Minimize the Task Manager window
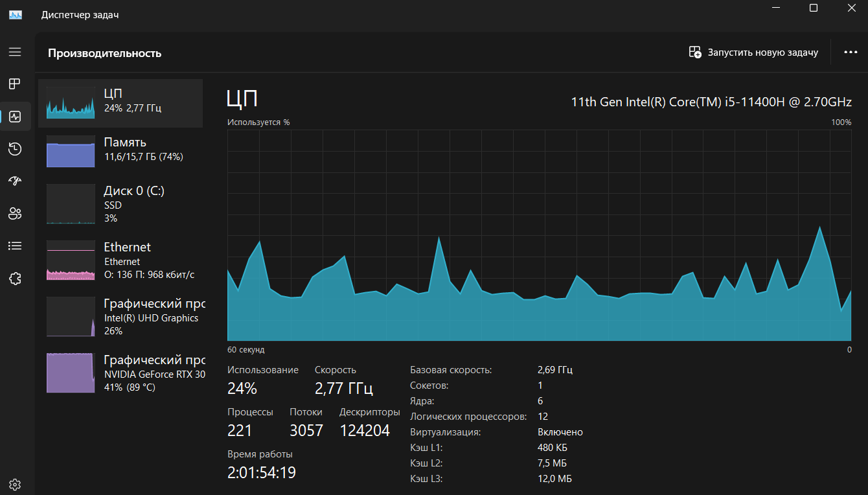The height and width of the screenshot is (495, 868). [776, 8]
